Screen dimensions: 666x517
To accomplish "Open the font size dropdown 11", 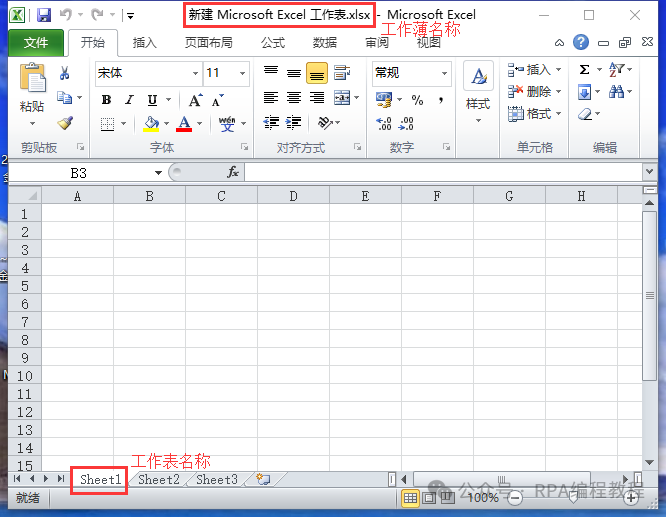I will (242, 73).
